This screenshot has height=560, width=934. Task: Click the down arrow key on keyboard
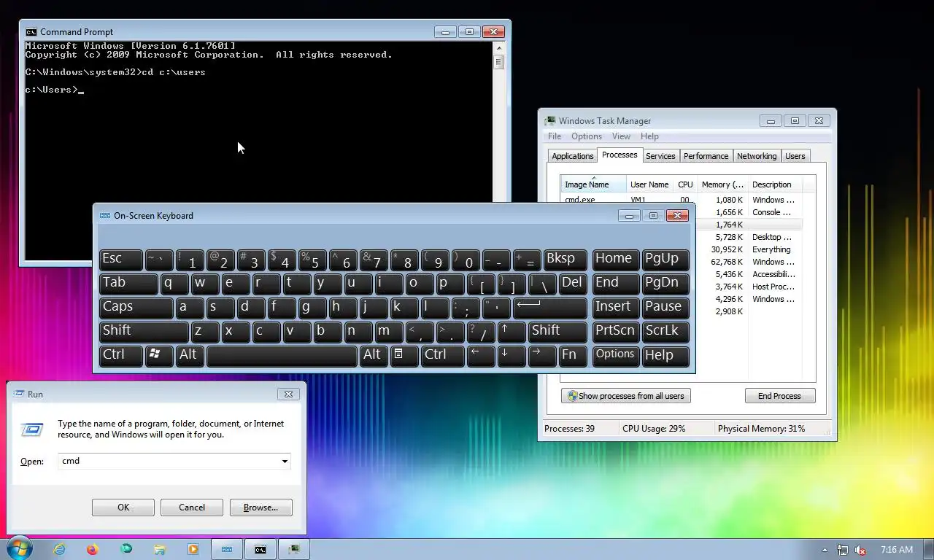point(511,355)
